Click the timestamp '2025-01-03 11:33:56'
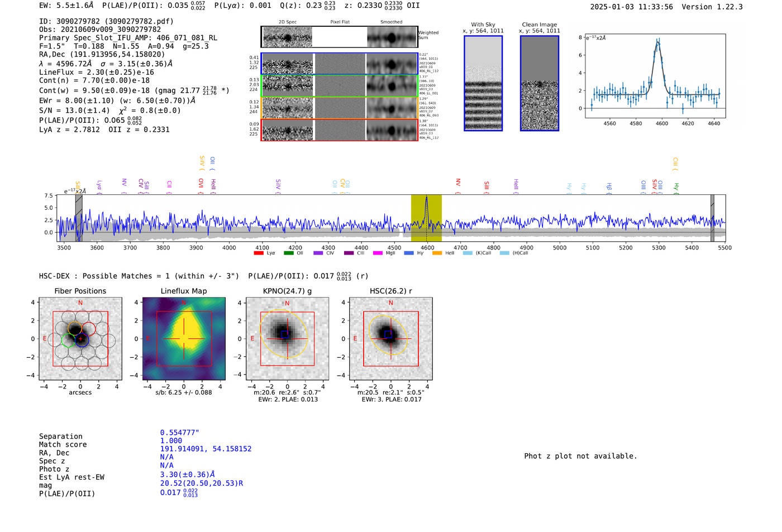Screen dimensions: 782x532 632,7
